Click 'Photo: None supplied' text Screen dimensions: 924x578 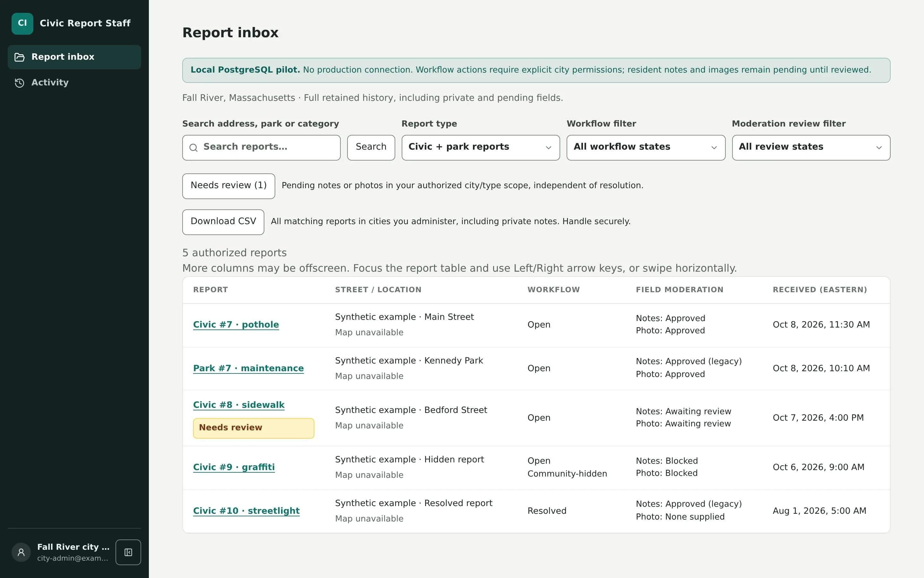click(x=680, y=517)
